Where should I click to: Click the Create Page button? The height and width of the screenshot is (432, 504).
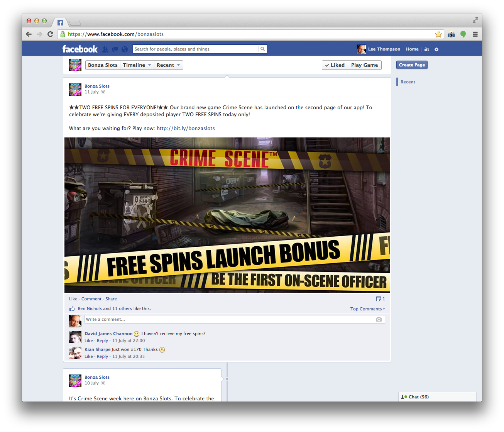(x=412, y=65)
